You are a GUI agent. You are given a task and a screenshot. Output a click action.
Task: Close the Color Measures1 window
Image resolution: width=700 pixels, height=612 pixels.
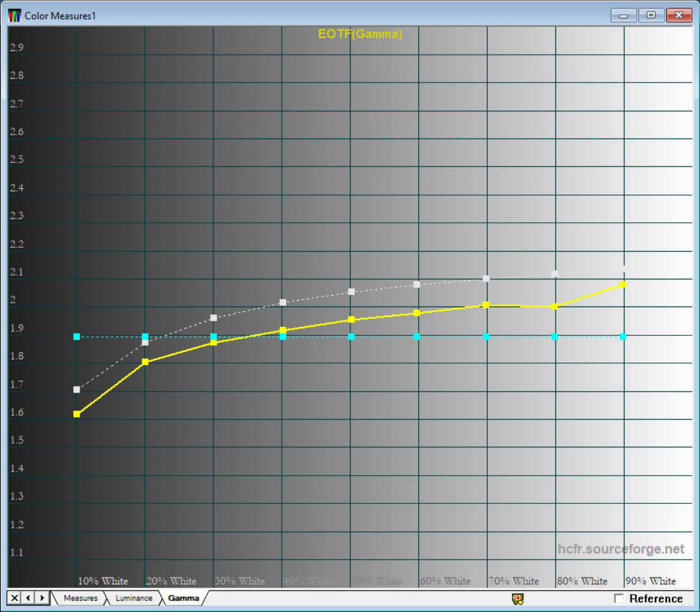coord(678,15)
